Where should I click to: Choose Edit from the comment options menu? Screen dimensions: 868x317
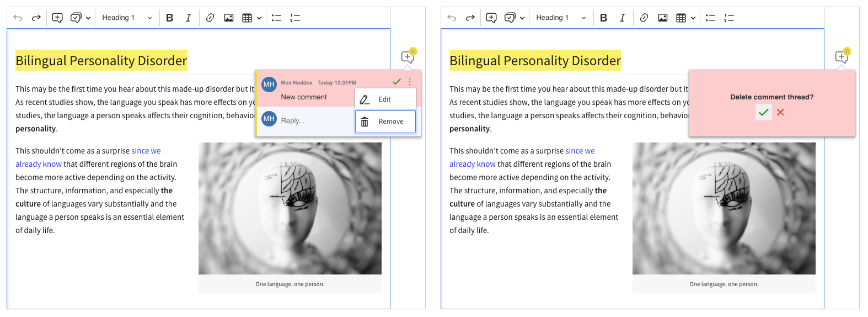click(385, 99)
